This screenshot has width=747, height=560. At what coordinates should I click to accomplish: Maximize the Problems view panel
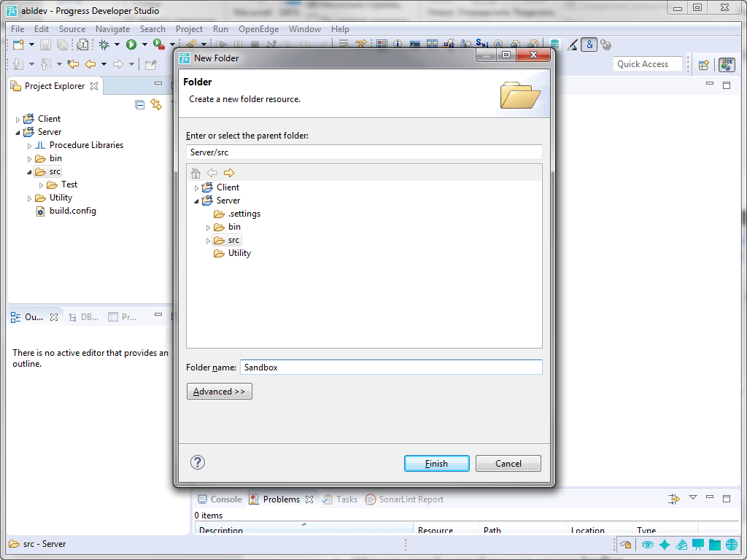pos(727,499)
